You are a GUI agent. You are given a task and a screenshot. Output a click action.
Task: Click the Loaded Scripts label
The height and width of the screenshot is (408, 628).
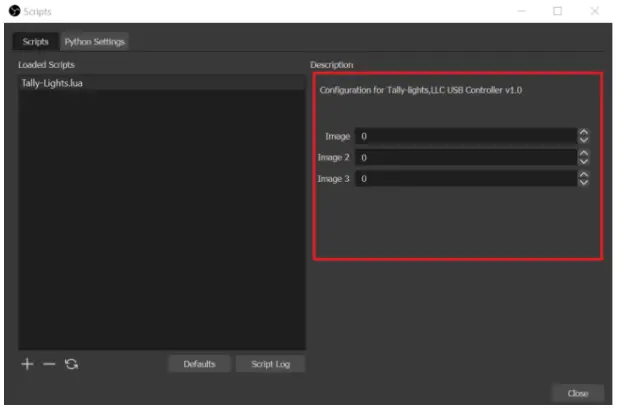point(46,65)
